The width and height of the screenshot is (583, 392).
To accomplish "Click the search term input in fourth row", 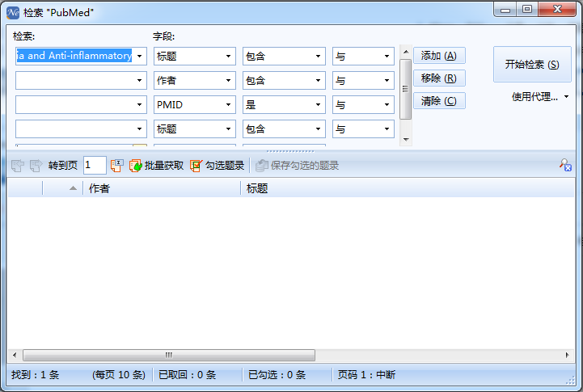I will coord(74,129).
